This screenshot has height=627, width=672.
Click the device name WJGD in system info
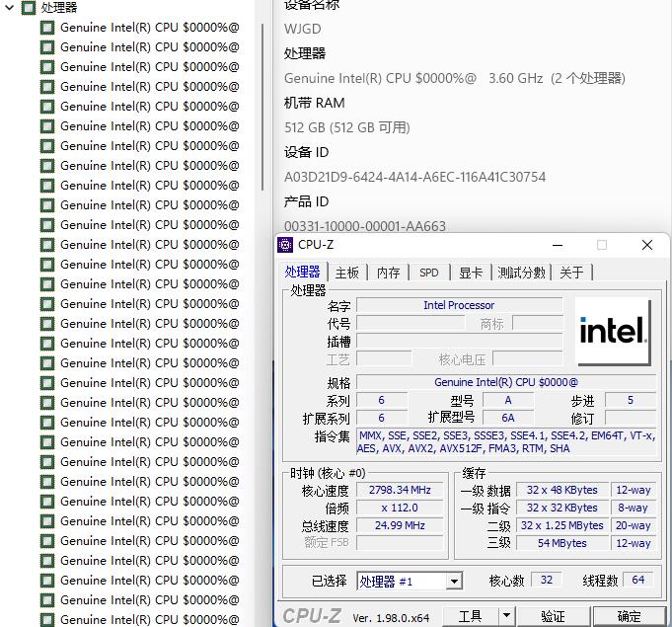[x=303, y=29]
